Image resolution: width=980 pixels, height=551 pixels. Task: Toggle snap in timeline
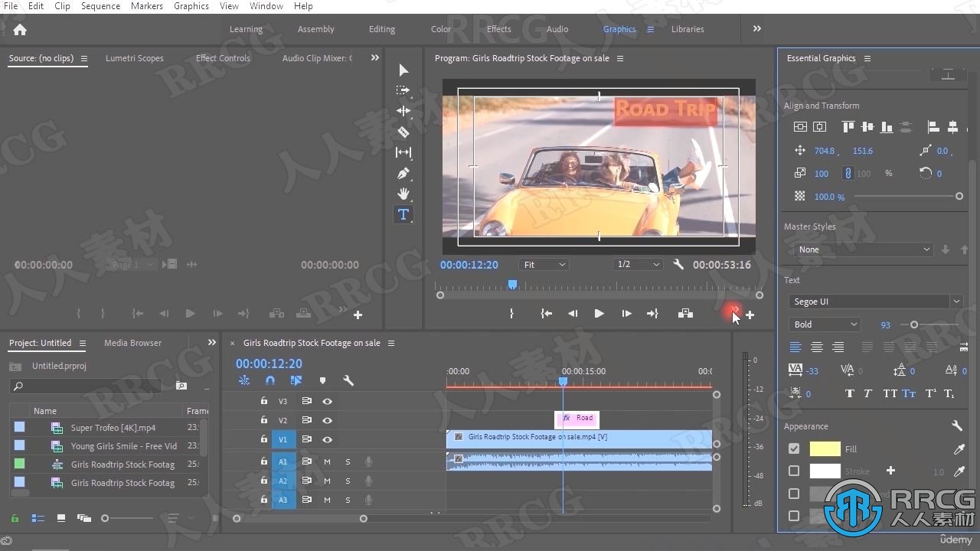270,380
